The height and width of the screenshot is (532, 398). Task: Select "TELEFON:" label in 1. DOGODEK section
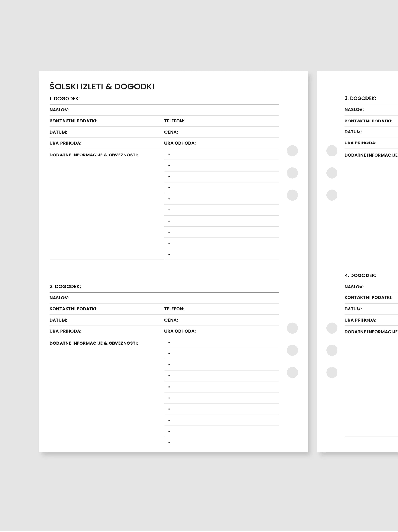pyautogui.click(x=174, y=121)
